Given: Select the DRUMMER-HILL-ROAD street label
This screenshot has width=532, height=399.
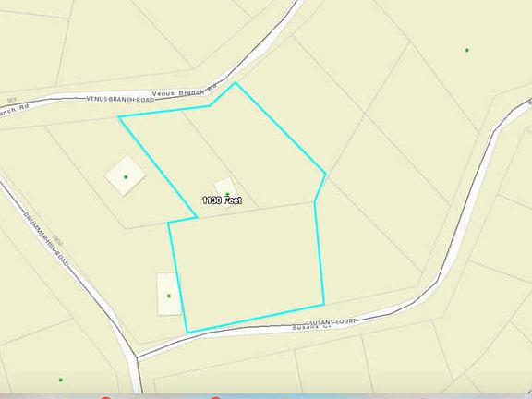Looking at the screenshot, I should pyautogui.click(x=46, y=239).
